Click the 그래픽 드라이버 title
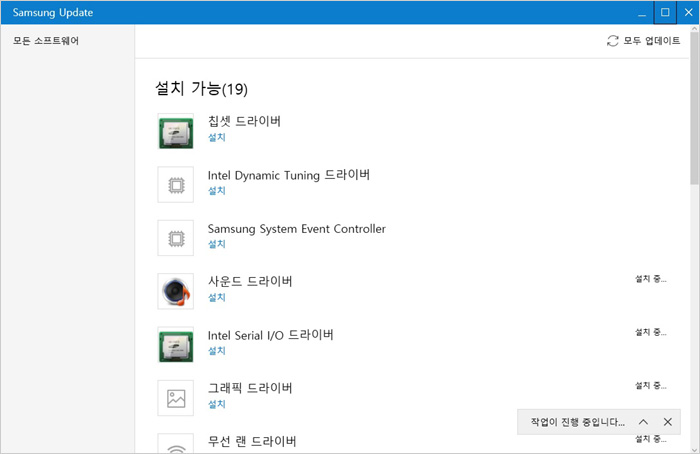The width and height of the screenshot is (700, 454). click(x=250, y=388)
